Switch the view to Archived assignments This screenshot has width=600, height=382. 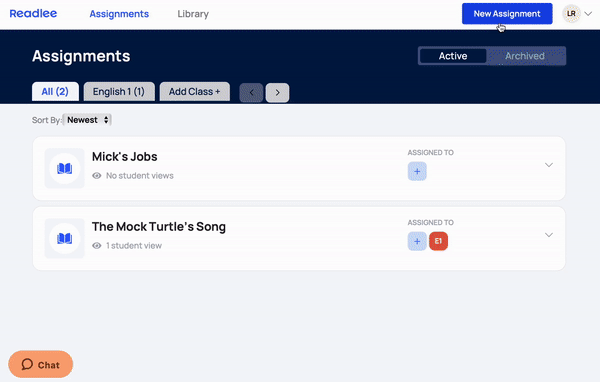[525, 56]
